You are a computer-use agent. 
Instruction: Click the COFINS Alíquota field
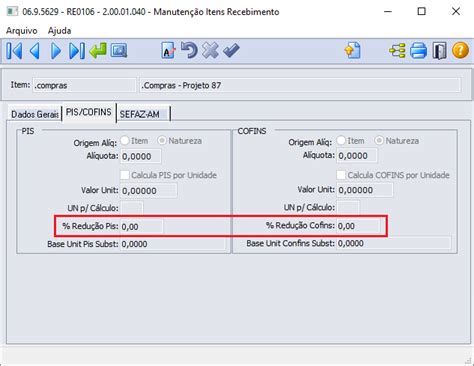pyautogui.click(x=357, y=156)
